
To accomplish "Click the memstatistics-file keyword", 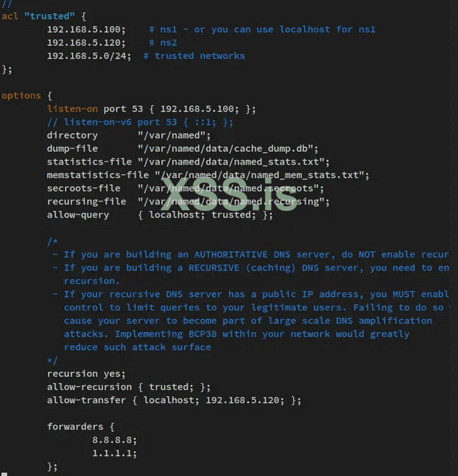I will [98, 175].
